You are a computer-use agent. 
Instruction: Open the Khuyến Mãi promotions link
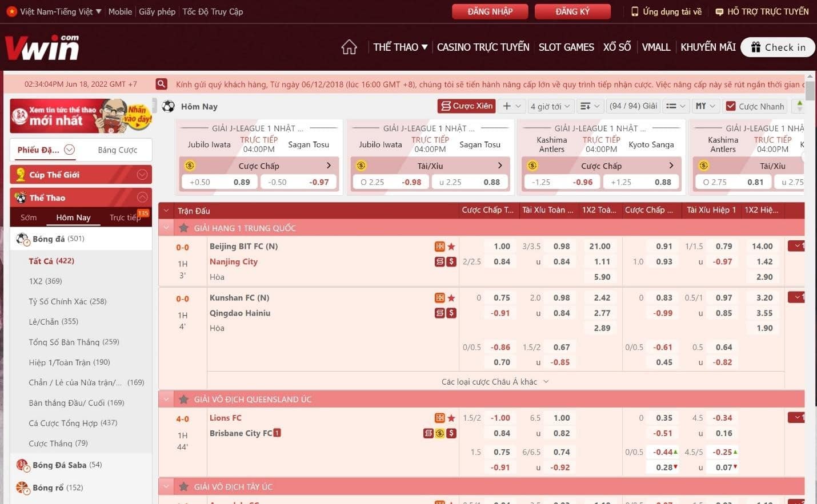(x=708, y=47)
